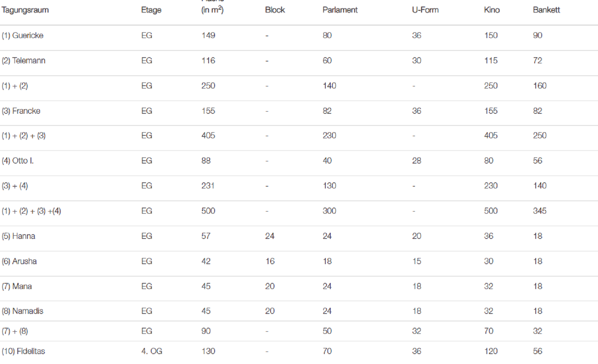This screenshot has width=598, height=364.
Task: Click the "(1) + (2) + (3) +(4)" row label
Action: click(31, 211)
